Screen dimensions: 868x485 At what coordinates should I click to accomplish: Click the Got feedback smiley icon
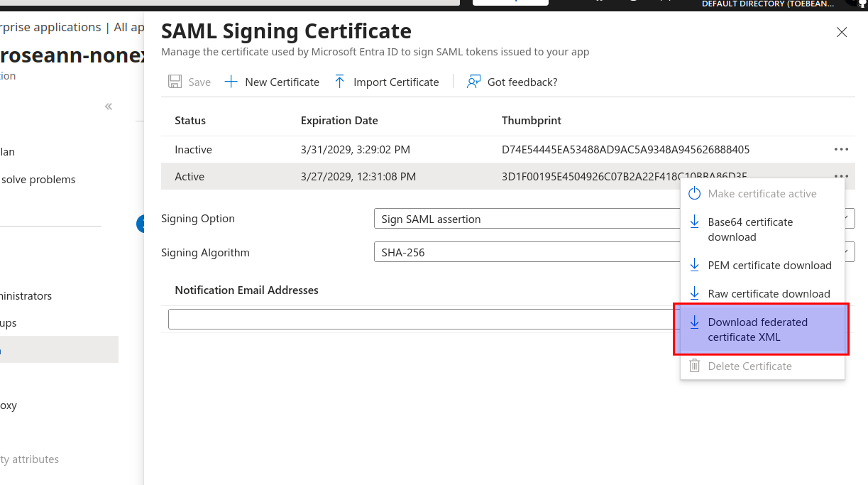(x=472, y=82)
